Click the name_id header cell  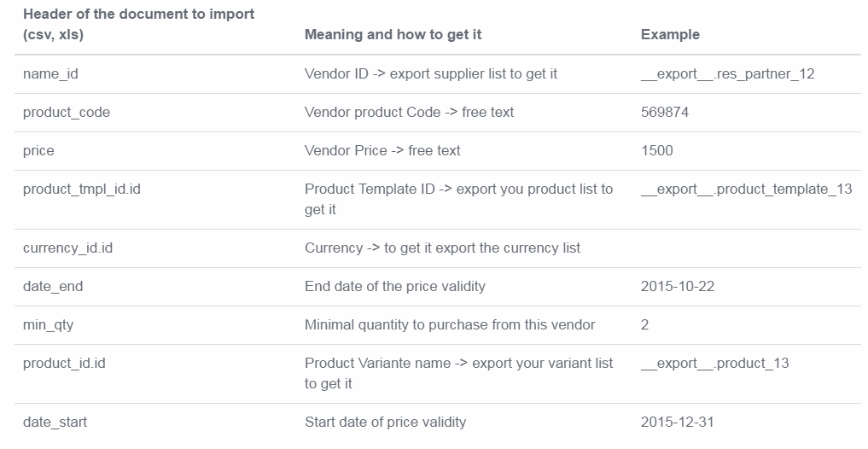click(50, 74)
